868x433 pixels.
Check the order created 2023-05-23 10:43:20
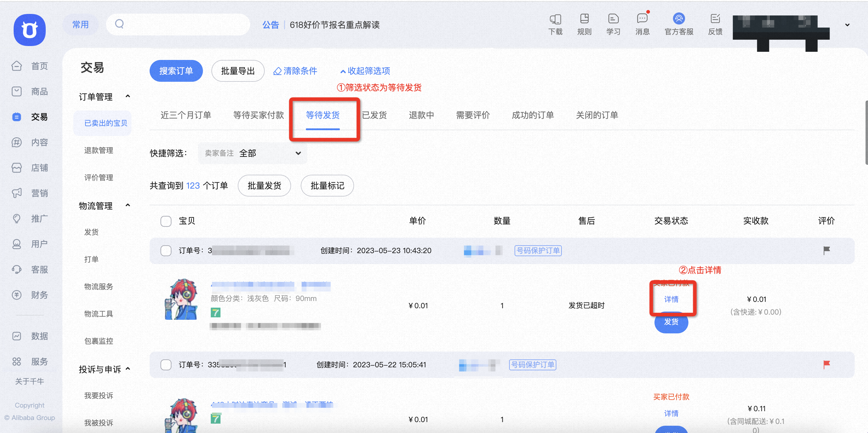coord(166,250)
